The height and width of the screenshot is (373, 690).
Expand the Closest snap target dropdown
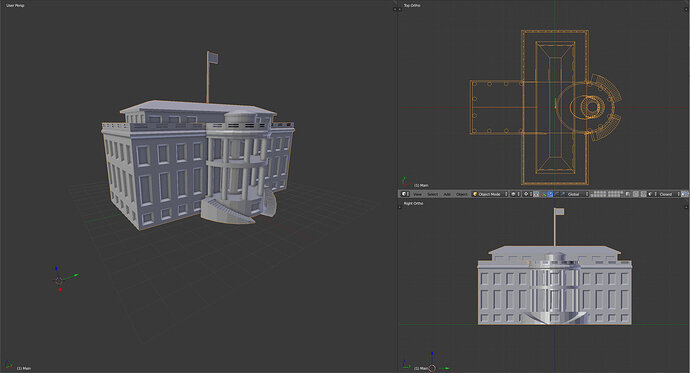[x=669, y=194]
